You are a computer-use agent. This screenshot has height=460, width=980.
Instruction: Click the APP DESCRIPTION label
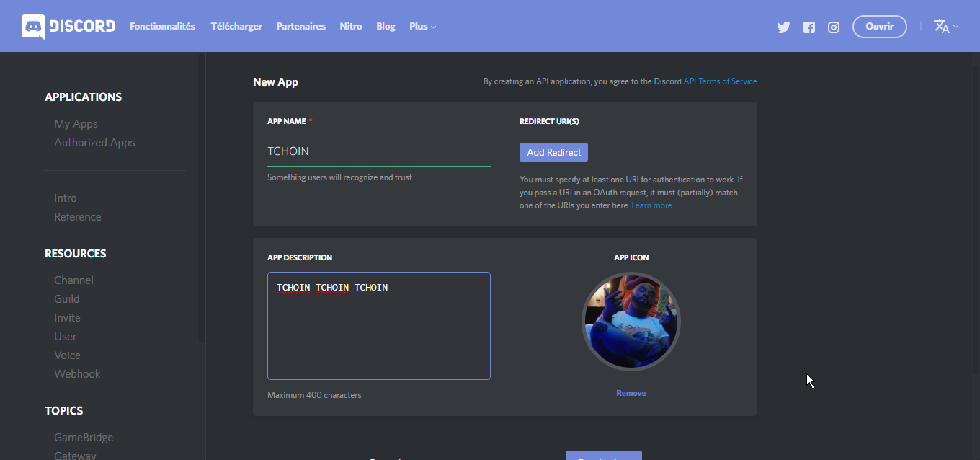(300, 257)
